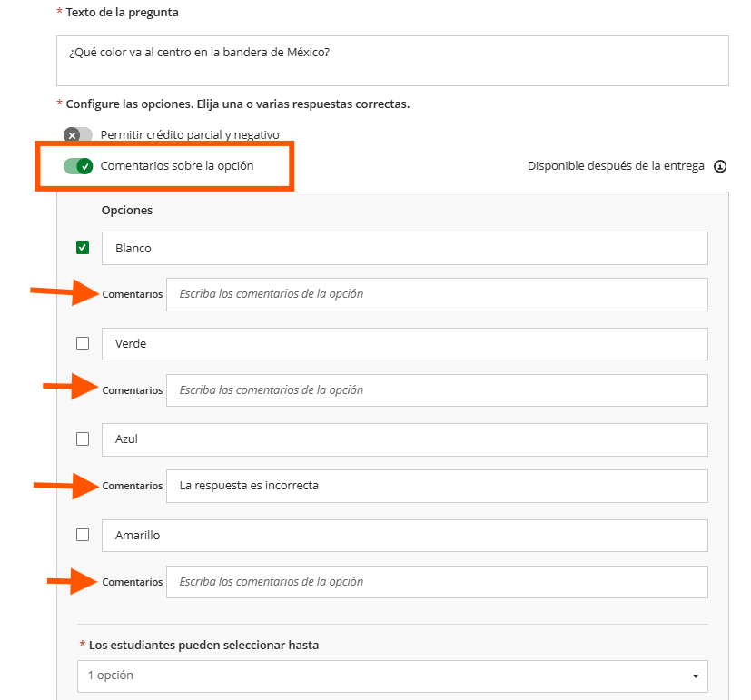Image resolution: width=751 pixels, height=700 pixels.
Task: Click the Blanco option text field
Action: click(x=405, y=248)
